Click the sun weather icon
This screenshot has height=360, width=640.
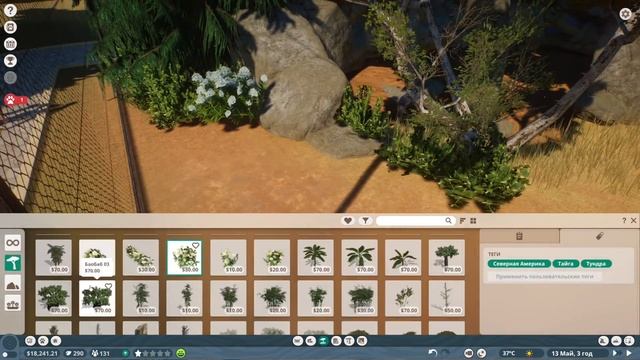coord(529,353)
